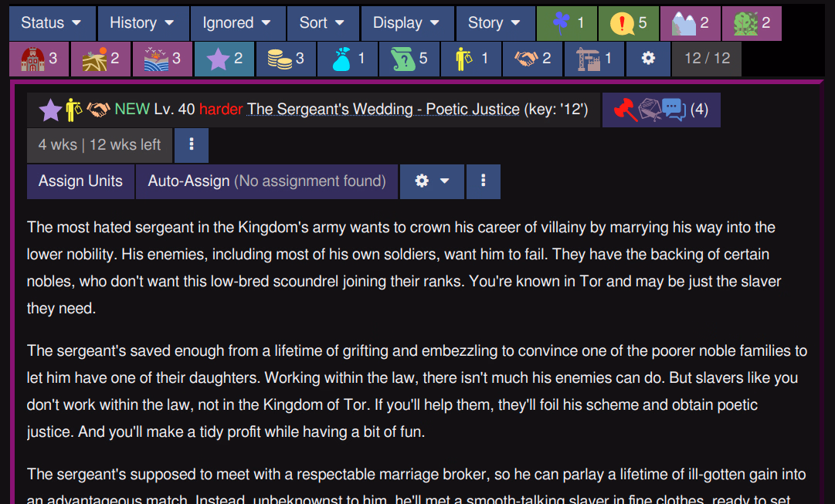Open the three-dot menu beside weeks left

click(x=191, y=145)
